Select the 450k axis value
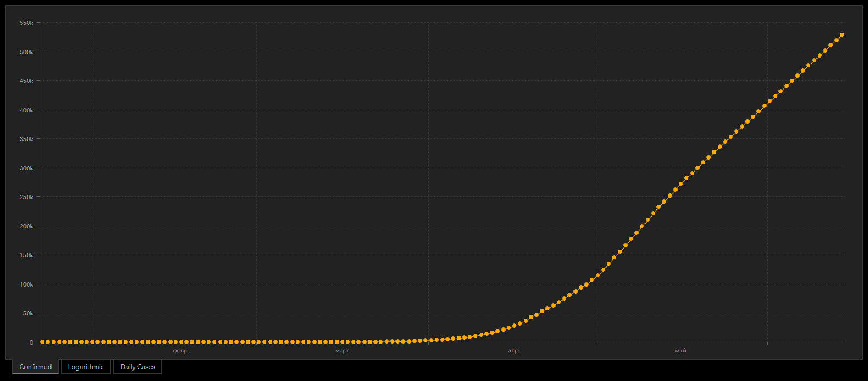The height and width of the screenshot is (381, 868). pos(27,81)
